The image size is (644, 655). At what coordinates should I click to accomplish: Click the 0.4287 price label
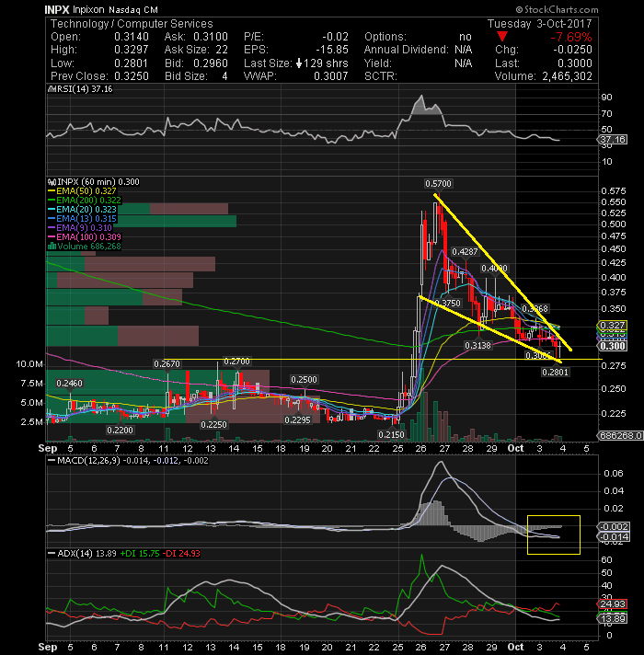(x=465, y=252)
